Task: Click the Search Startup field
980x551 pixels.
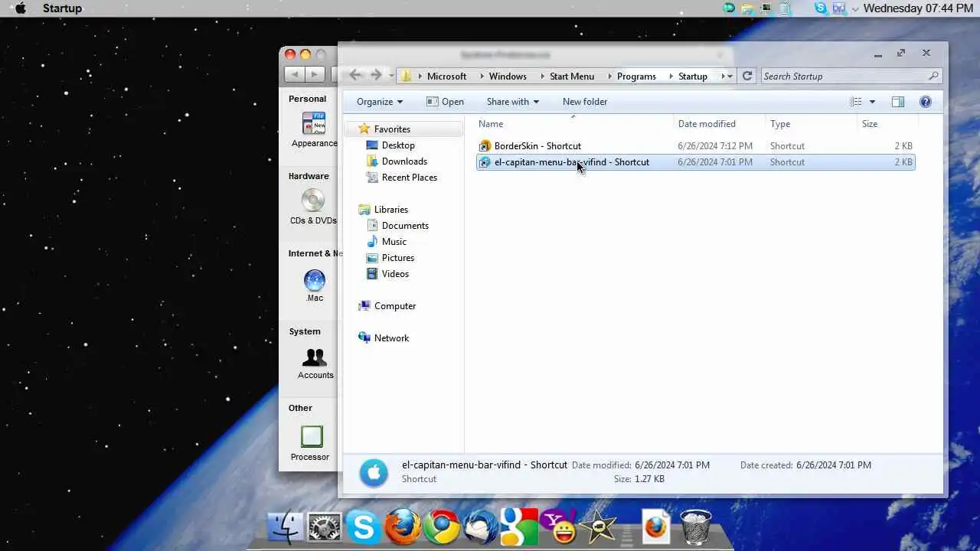Action: 851,76
